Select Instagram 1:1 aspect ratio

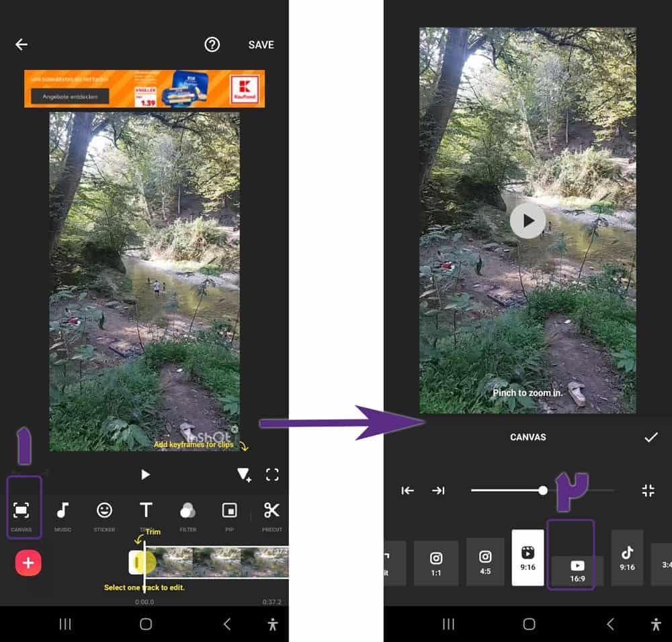436,562
